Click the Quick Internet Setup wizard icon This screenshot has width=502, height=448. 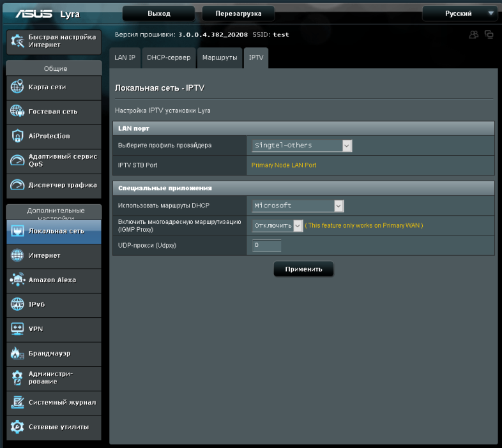tap(17, 41)
